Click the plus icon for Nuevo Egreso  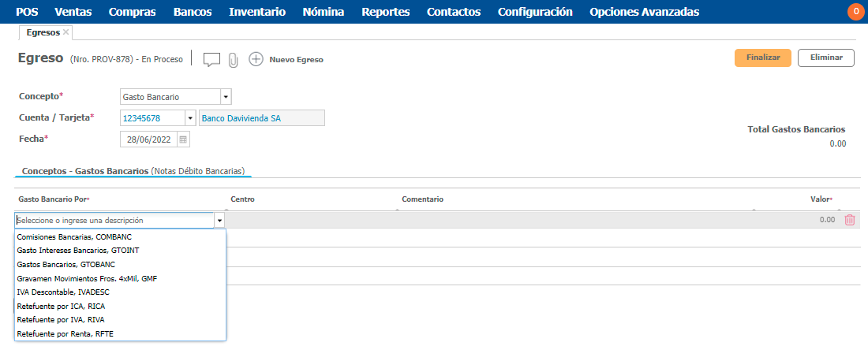click(256, 59)
